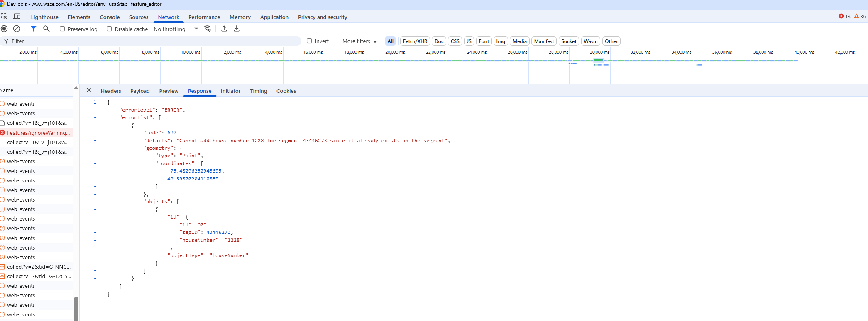Viewport: 868px width, 321px height.
Task: Import HAR file with upload icon
Action: [x=224, y=29]
